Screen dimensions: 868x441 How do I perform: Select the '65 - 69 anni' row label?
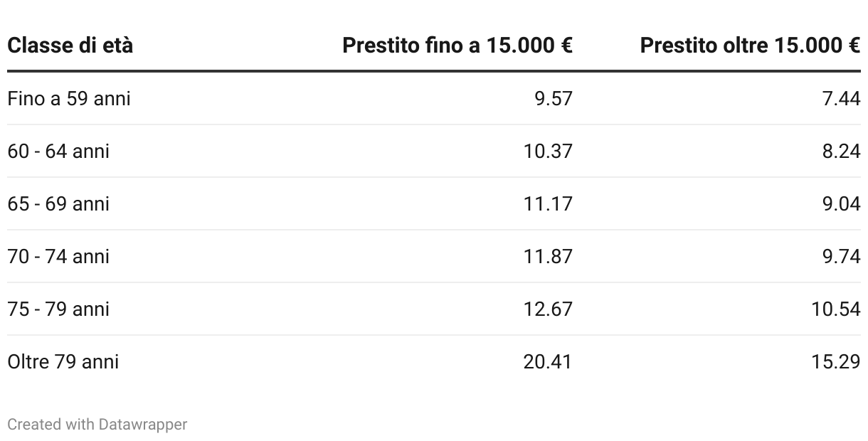point(58,203)
